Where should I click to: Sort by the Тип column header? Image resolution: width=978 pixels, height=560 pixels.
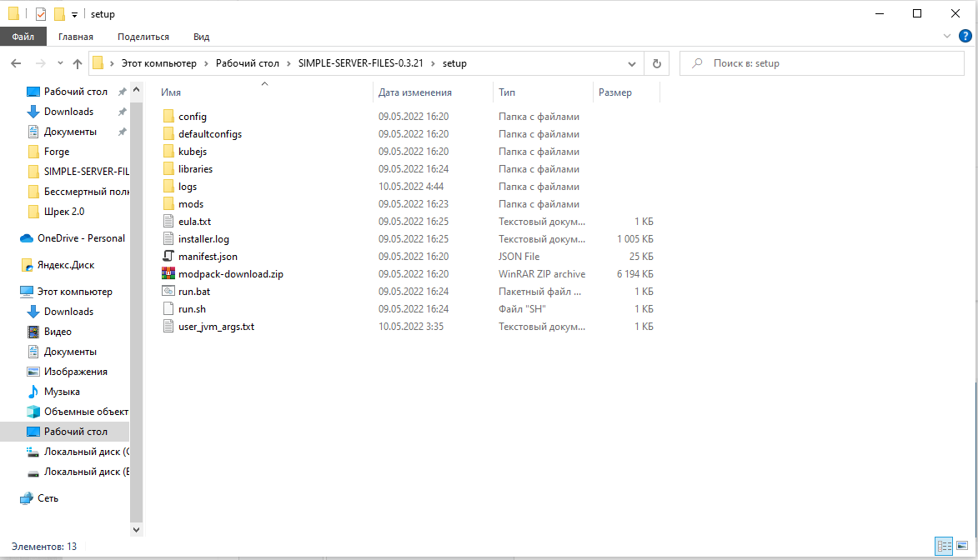[x=506, y=92]
